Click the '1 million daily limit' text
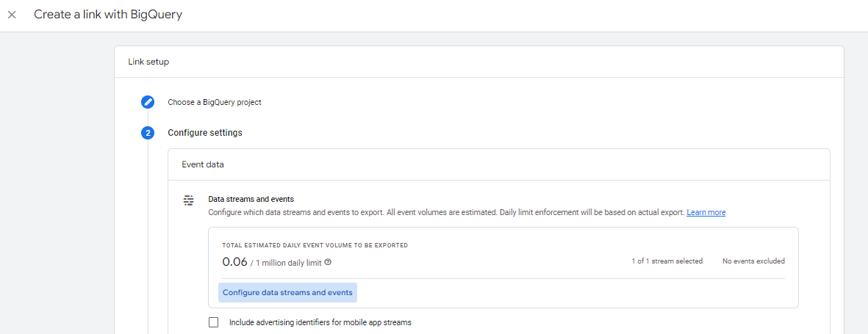The image size is (868, 334). 288,262
